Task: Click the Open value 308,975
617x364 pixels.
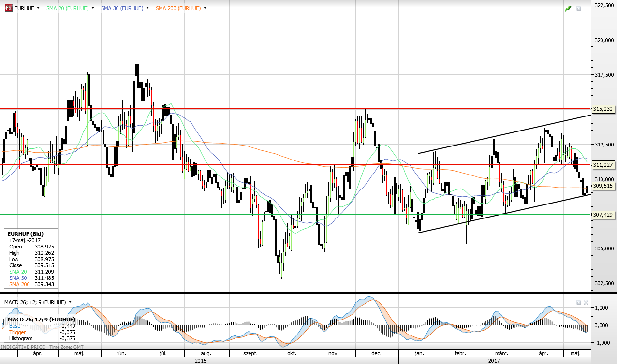Action: pyautogui.click(x=44, y=247)
